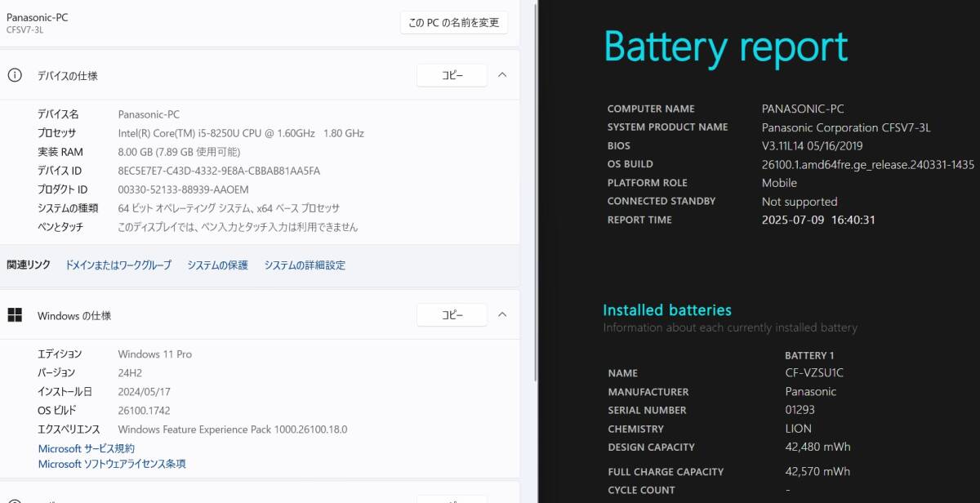Click the Installed batteries heading
This screenshot has width=980, height=503.
pyautogui.click(x=667, y=310)
